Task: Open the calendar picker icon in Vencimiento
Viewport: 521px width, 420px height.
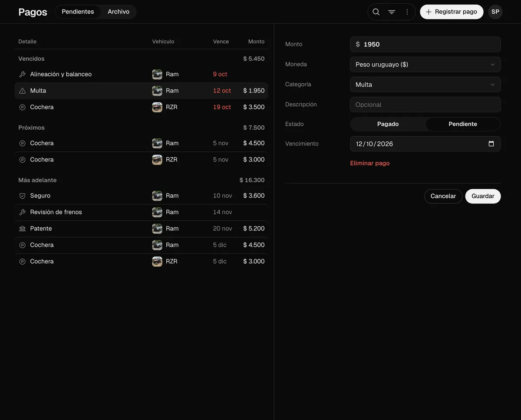Action: tap(491, 144)
